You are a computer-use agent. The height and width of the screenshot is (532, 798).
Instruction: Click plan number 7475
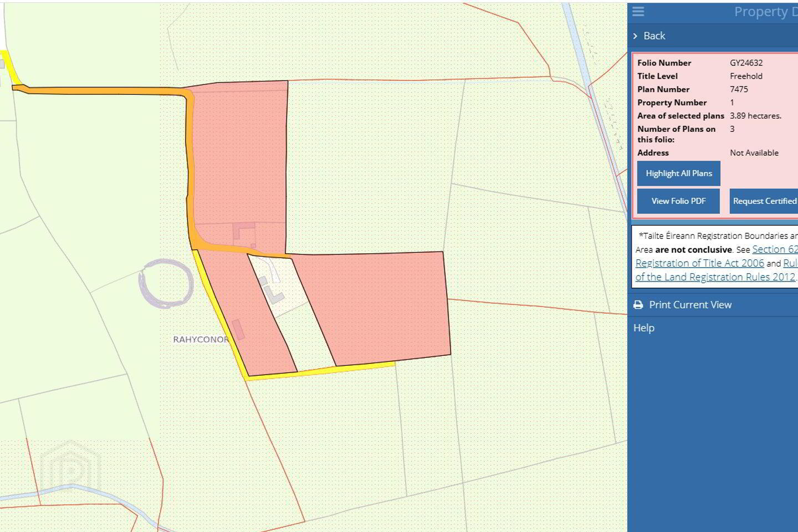[739, 89]
